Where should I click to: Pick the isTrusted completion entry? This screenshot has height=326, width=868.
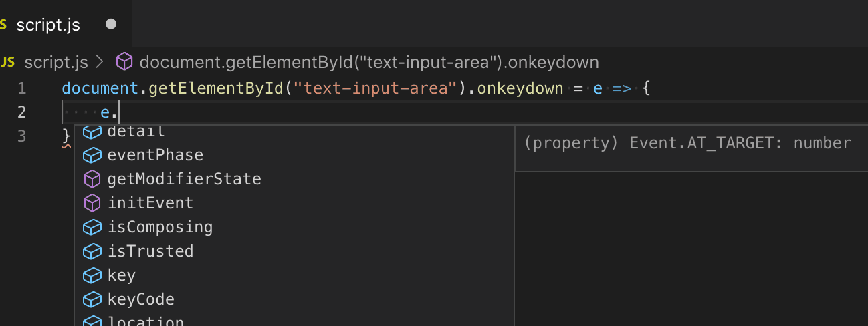click(x=150, y=251)
